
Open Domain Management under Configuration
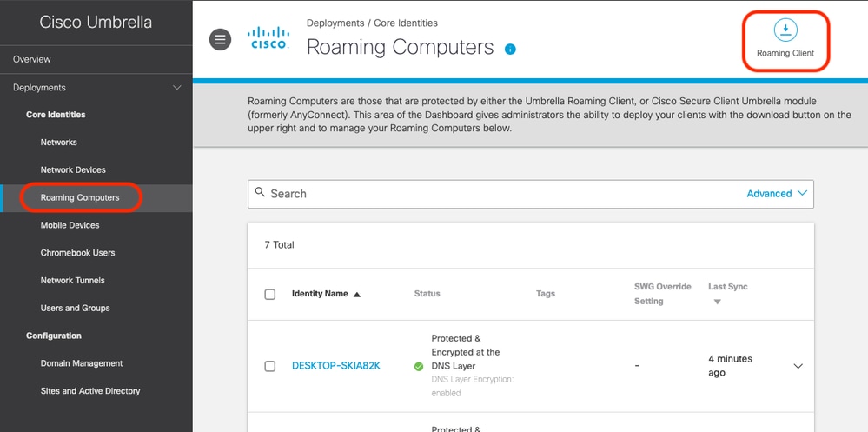tap(82, 363)
